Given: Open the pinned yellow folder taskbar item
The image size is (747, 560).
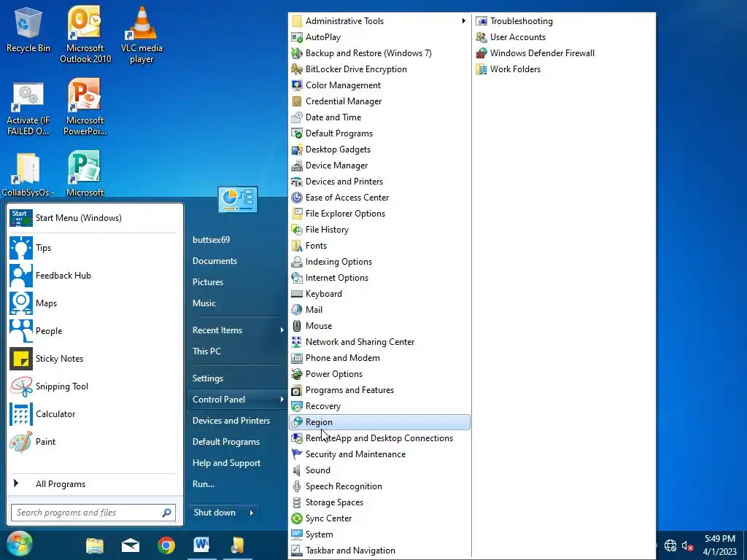Looking at the screenshot, I should click(237, 545).
